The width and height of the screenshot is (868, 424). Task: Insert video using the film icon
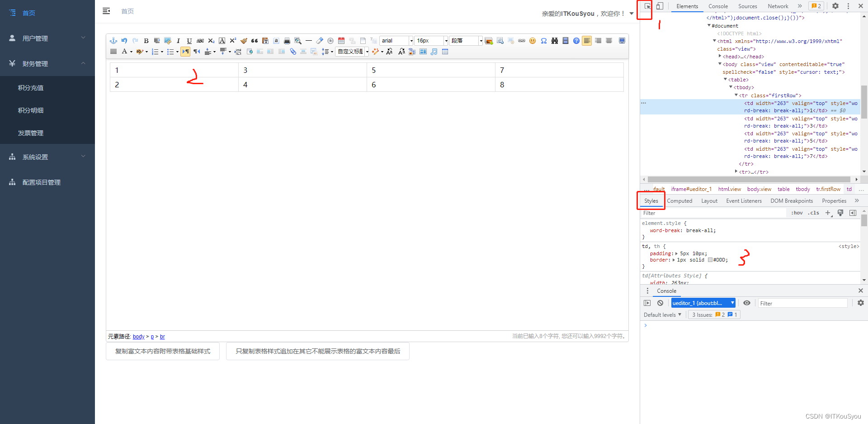pyautogui.click(x=566, y=41)
